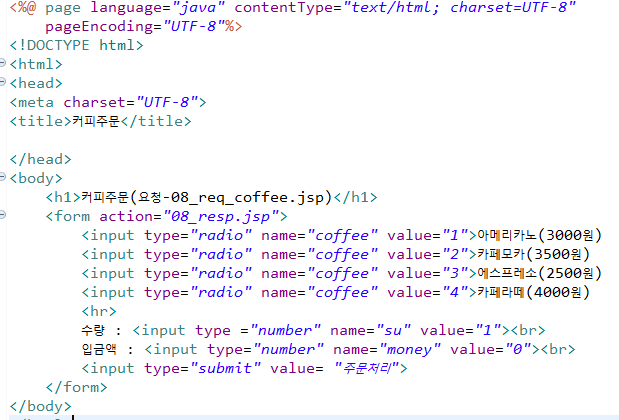Click the type value "submit"
The width and height of the screenshot is (619, 420).
pos(225,368)
